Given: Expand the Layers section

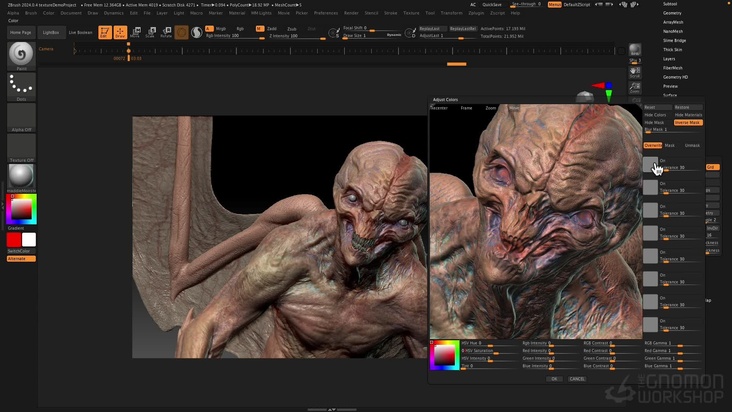Looking at the screenshot, I should 669,59.
